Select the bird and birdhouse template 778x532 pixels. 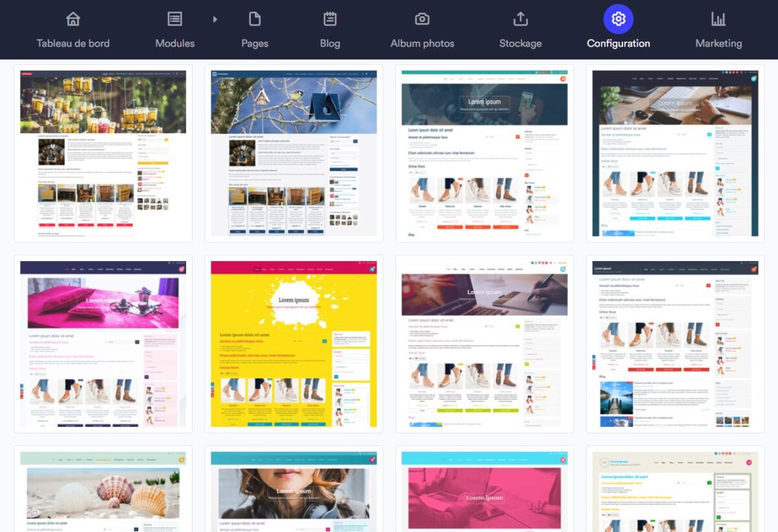click(294, 153)
